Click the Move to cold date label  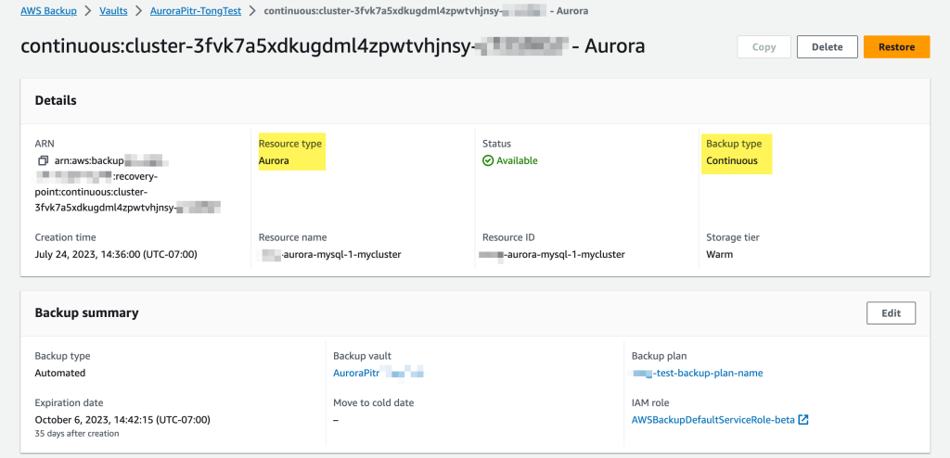coord(374,403)
